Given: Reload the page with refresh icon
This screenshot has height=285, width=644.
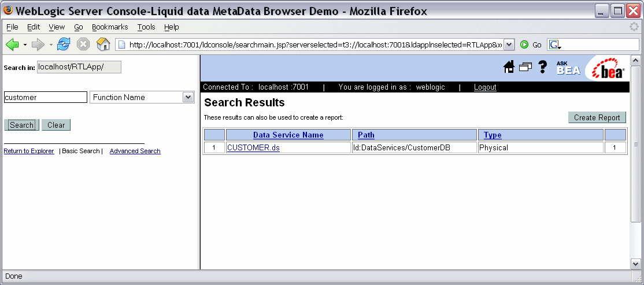Looking at the screenshot, I should tap(63, 45).
